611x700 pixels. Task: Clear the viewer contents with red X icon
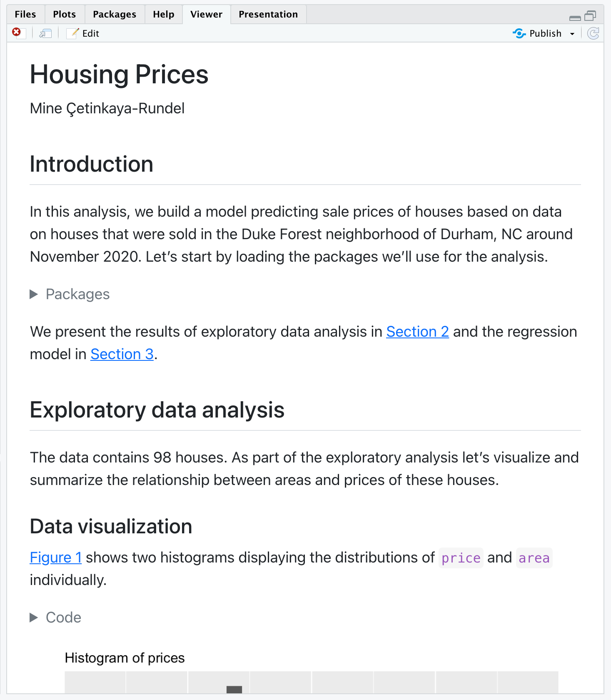[x=16, y=33]
